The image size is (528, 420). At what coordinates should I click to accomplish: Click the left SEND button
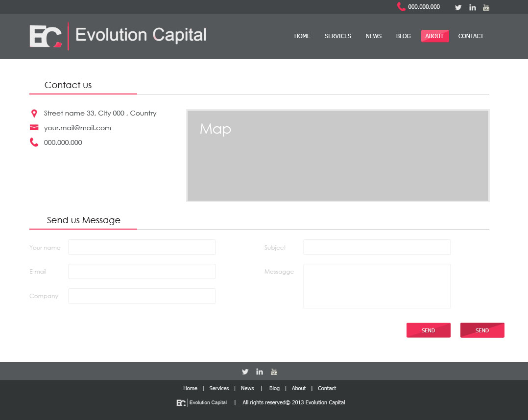pos(428,330)
